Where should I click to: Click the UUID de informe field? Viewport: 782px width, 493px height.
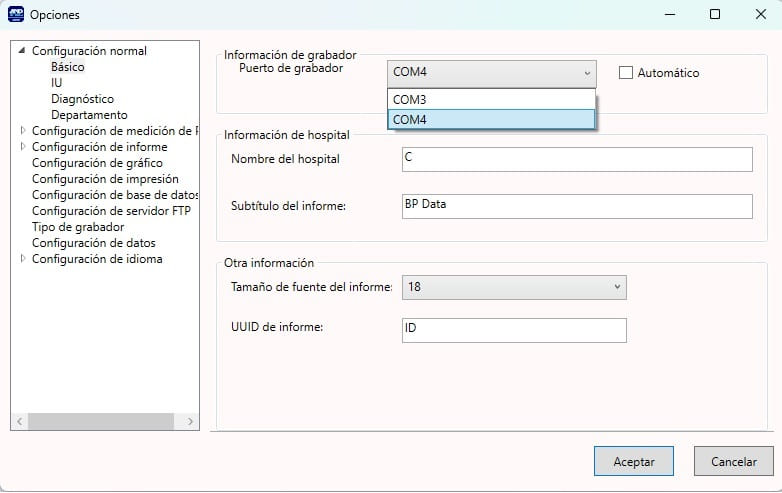click(x=513, y=330)
